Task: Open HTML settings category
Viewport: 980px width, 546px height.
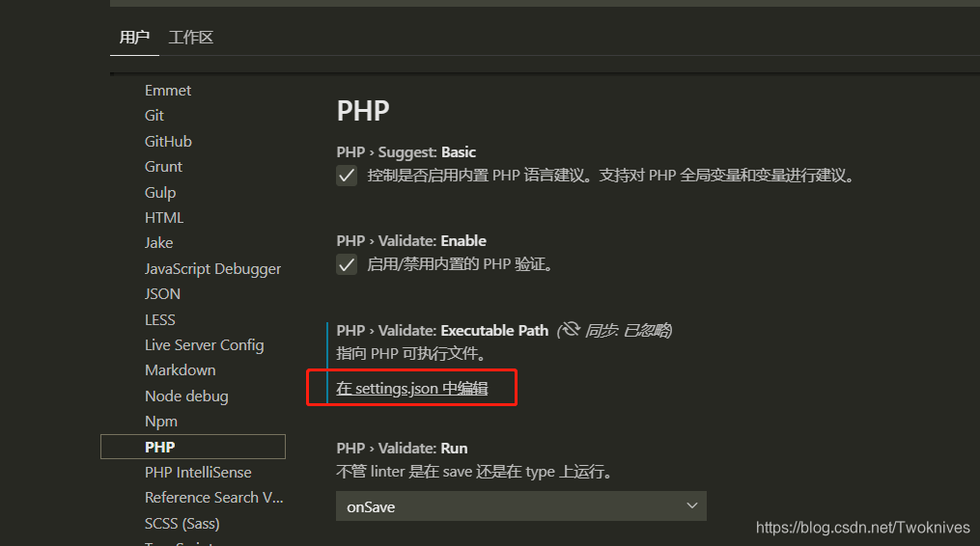Action: pyautogui.click(x=164, y=217)
